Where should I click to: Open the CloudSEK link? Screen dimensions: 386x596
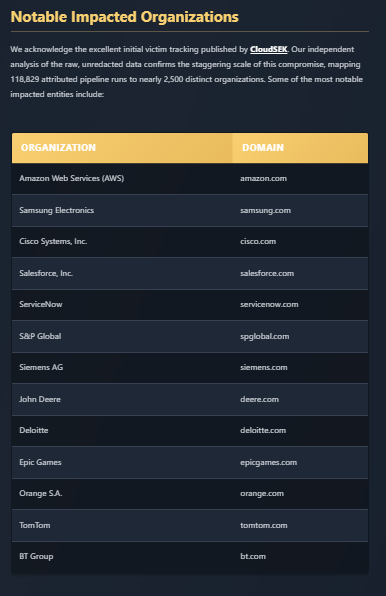269,49
